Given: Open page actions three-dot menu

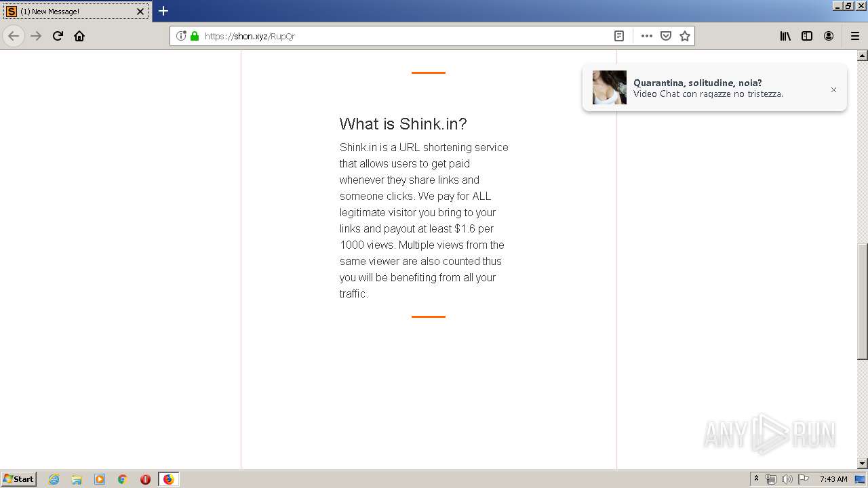Looking at the screenshot, I should pyautogui.click(x=647, y=36).
